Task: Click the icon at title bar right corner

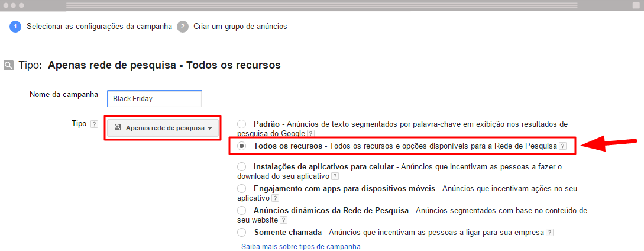Action: [636, 5]
